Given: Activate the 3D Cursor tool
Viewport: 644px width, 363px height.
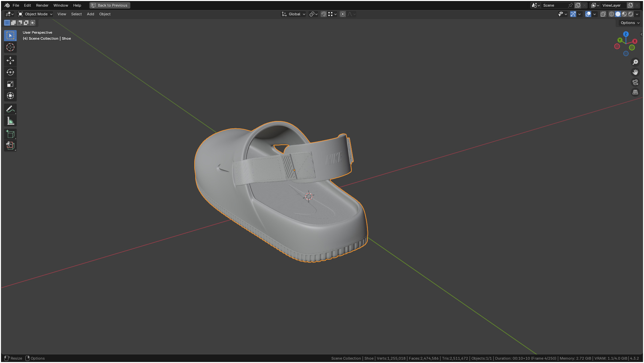Looking at the screenshot, I should (10, 47).
